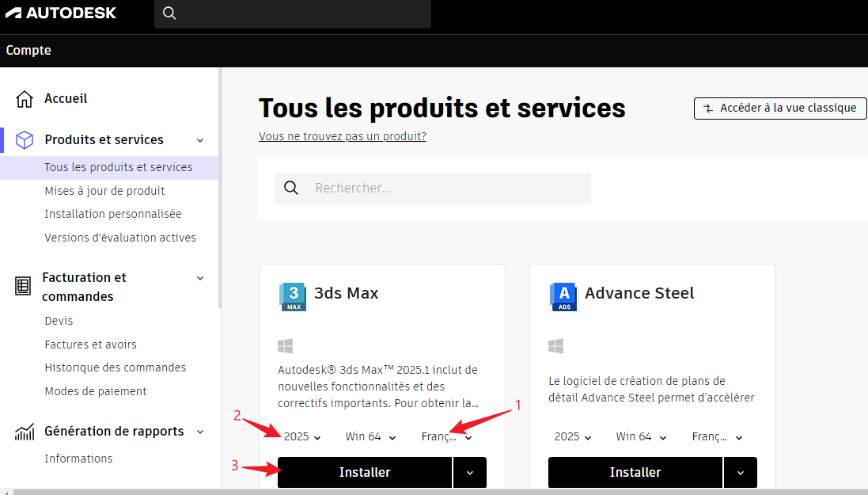The height and width of the screenshot is (495, 868).
Task: Open 3ds Max platform dropdown Win 64
Action: point(370,437)
